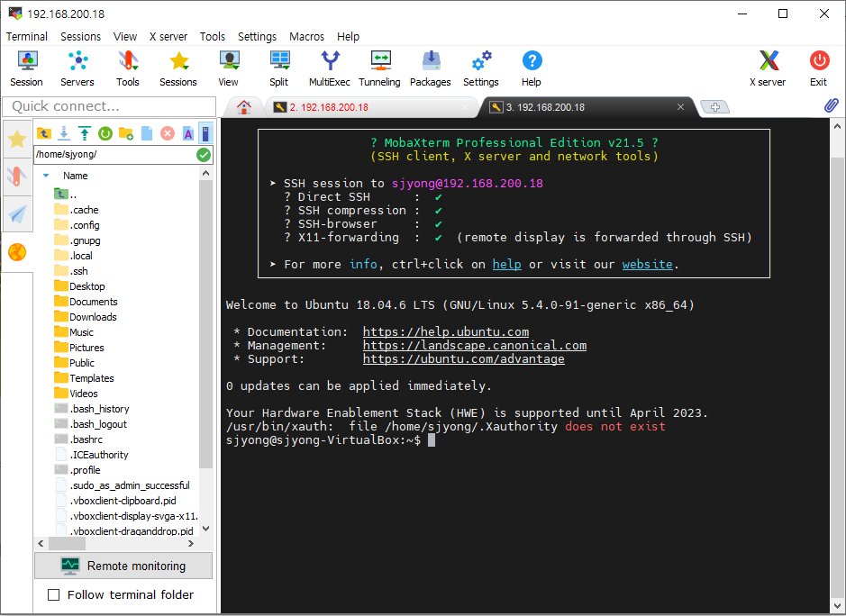This screenshot has height=616, width=846.
Task: Open the Settings gear toolbar icon
Action: click(x=481, y=68)
